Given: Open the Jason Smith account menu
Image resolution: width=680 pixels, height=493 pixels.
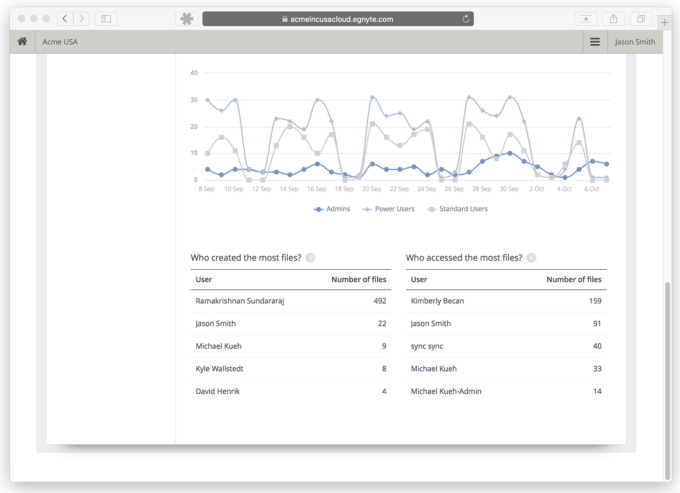Looking at the screenshot, I should (635, 42).
